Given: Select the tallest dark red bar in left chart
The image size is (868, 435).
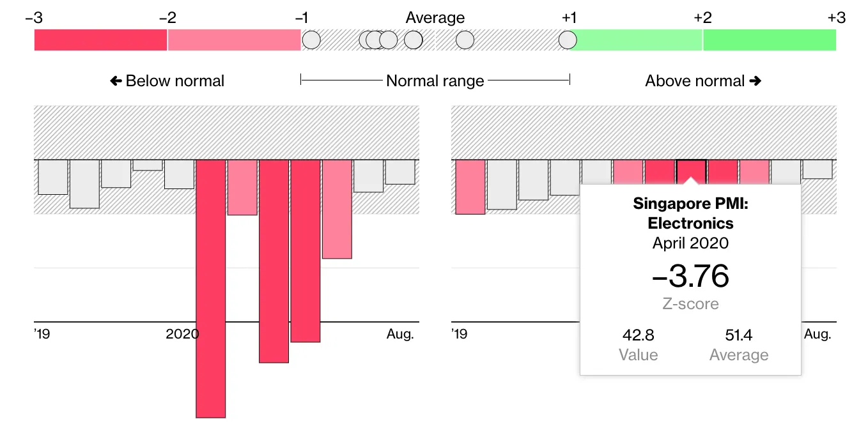Looking at the screenshot, I should click(x=210, y=288).
